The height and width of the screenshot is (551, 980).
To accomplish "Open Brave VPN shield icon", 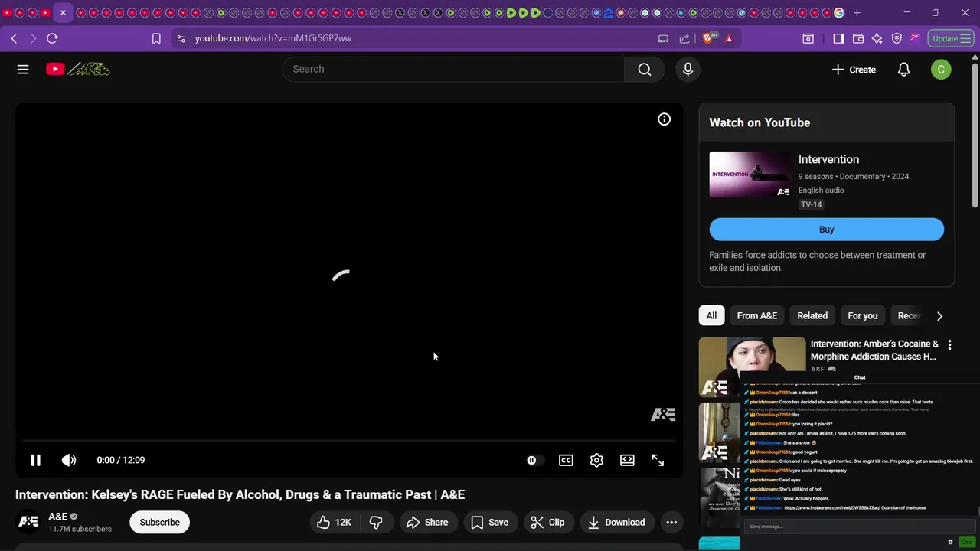I will point(897,38).
